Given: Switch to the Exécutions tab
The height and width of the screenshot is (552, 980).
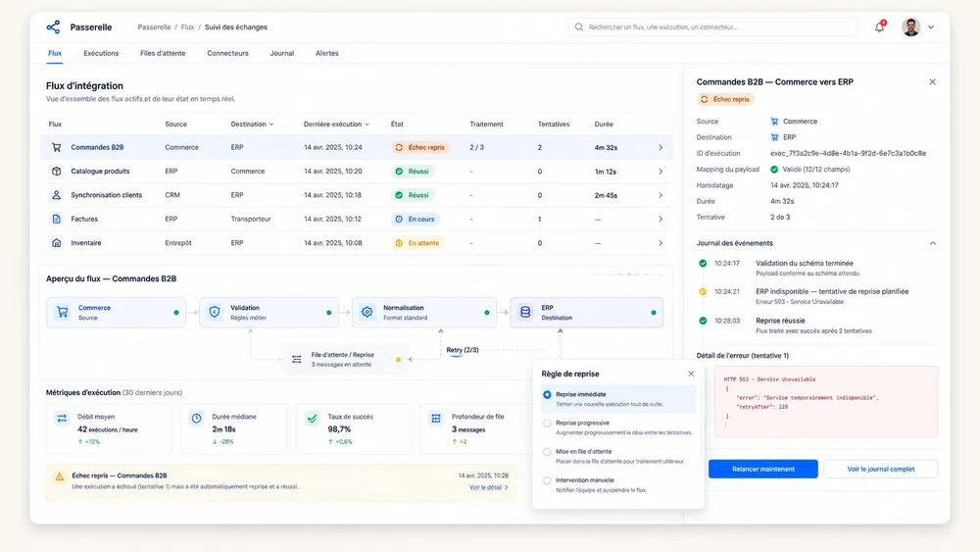Looking at the screenshot, I should (x=101, y=53).
